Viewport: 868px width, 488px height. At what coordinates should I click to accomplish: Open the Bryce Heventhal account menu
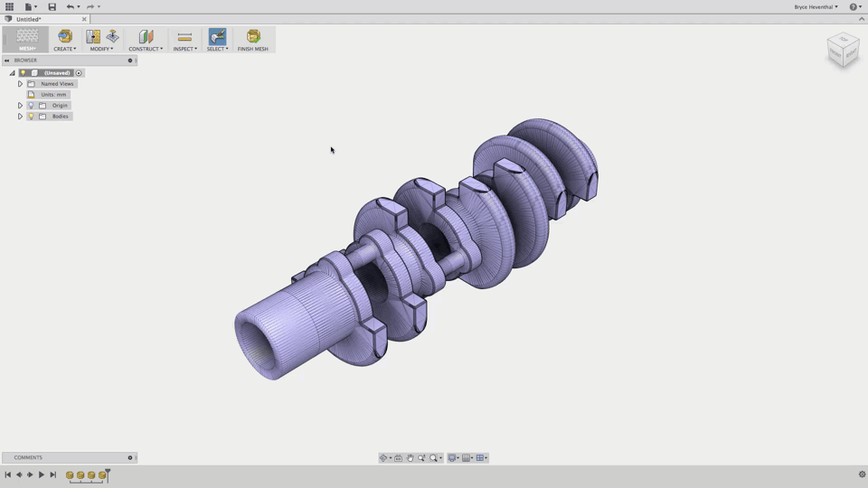[x=816, y=6]
